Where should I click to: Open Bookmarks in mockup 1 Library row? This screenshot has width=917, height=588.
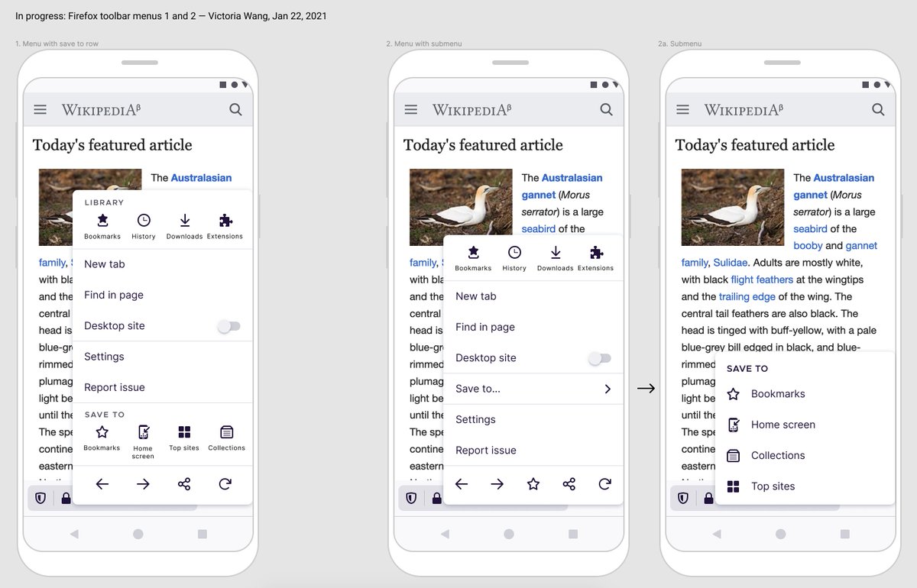point(102,227)
